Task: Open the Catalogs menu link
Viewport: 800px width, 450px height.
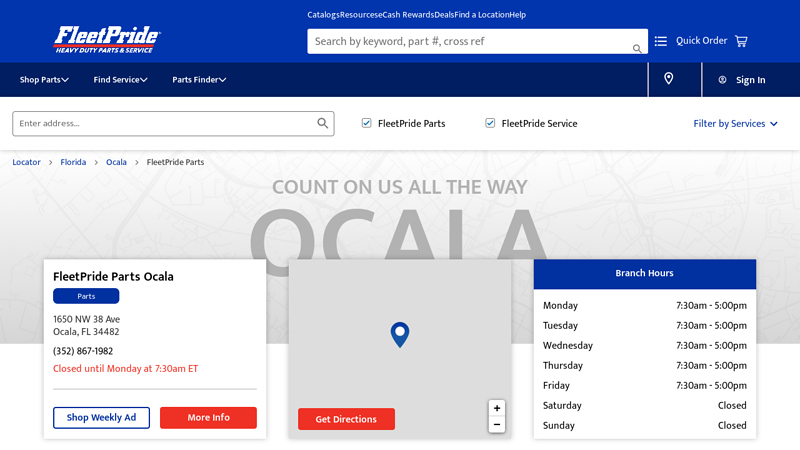Action: tap(323, 15)
